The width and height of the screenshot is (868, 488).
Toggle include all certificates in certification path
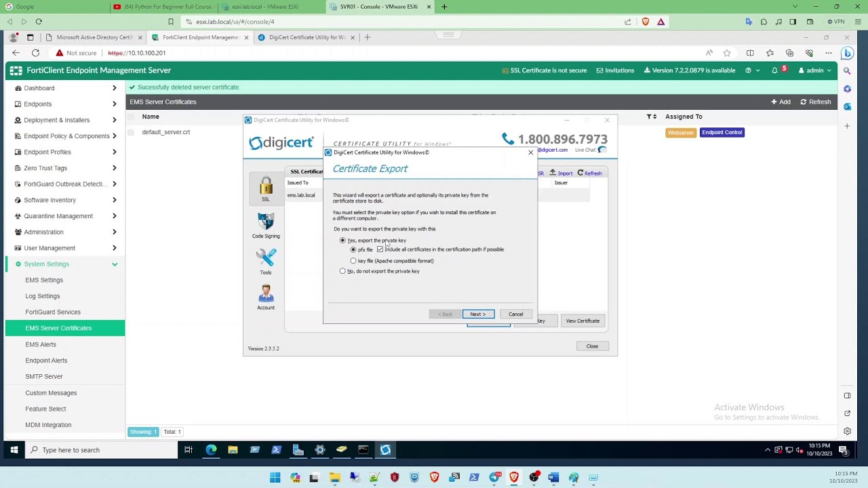(x=380, y=249)
